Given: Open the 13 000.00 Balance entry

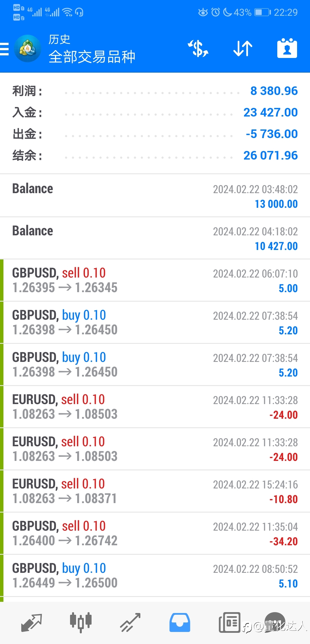Looking at the screenshot, I should click(155, 196).
